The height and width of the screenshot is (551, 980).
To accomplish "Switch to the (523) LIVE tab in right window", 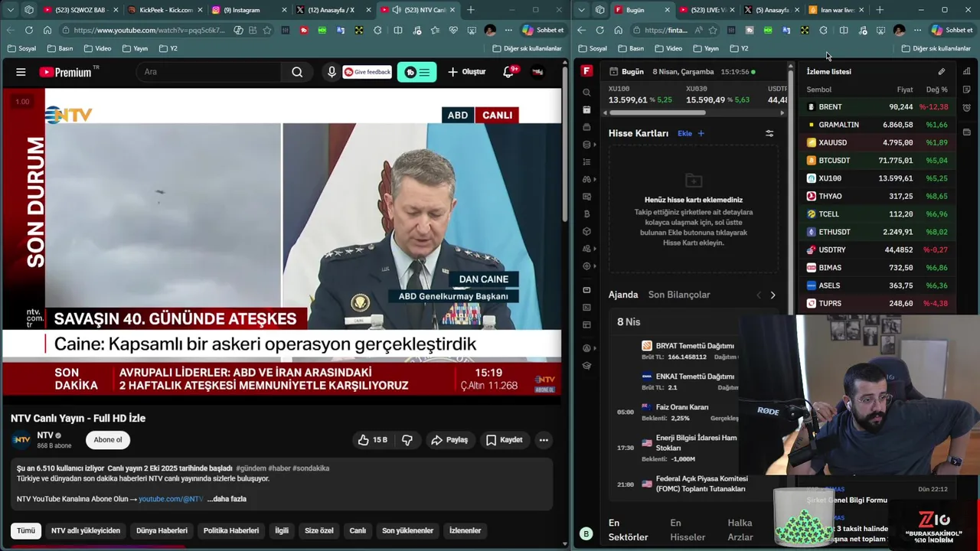I will [x=707, y=10].
